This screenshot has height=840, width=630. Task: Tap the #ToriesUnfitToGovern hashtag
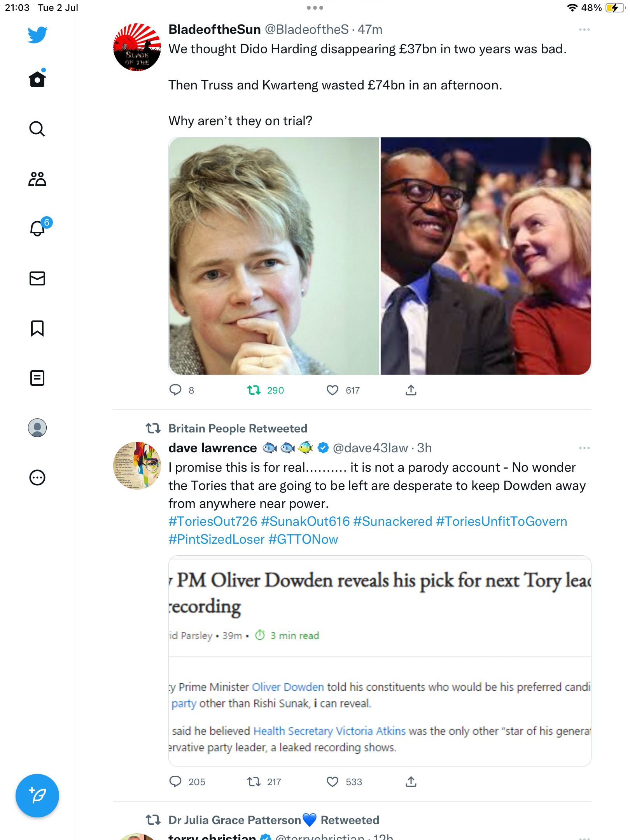501,521
